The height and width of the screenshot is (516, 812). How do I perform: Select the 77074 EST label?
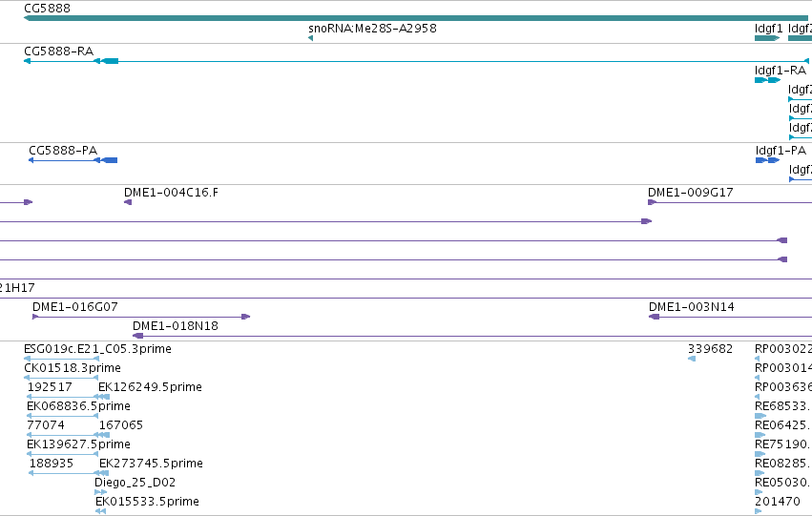(x=46, y=425)
